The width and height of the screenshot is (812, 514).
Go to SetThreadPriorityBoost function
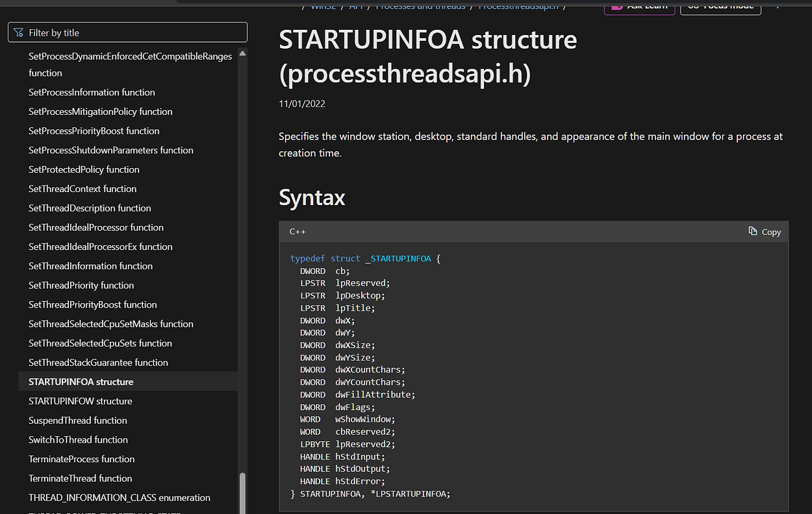click(x=93, y=304)
